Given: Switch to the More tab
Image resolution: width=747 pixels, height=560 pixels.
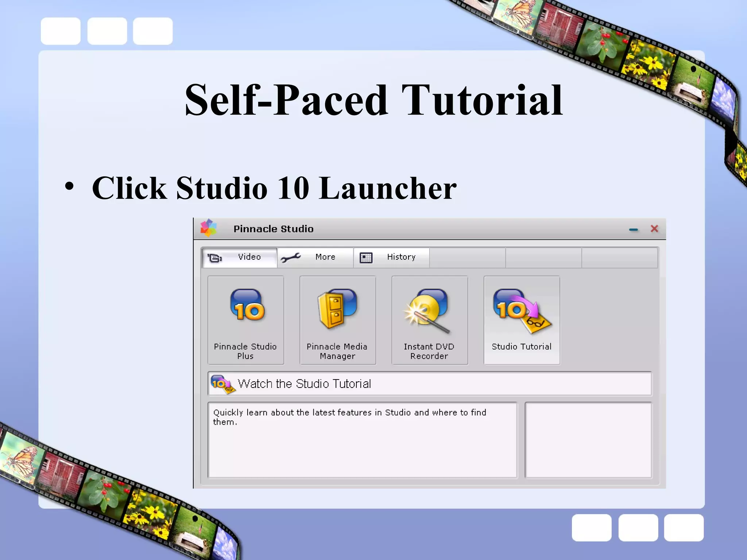Looking at the screenshot, I should pos(315,258).
